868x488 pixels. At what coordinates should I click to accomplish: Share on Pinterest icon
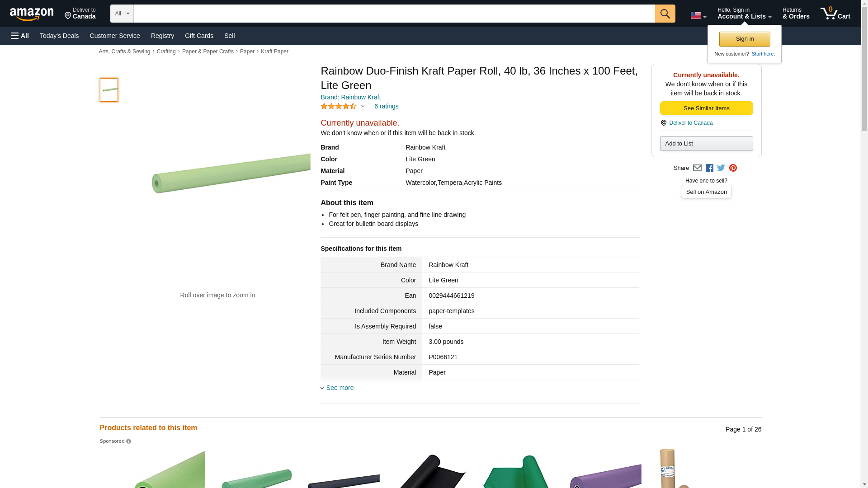pyautogui.click(x=733, y=168)
